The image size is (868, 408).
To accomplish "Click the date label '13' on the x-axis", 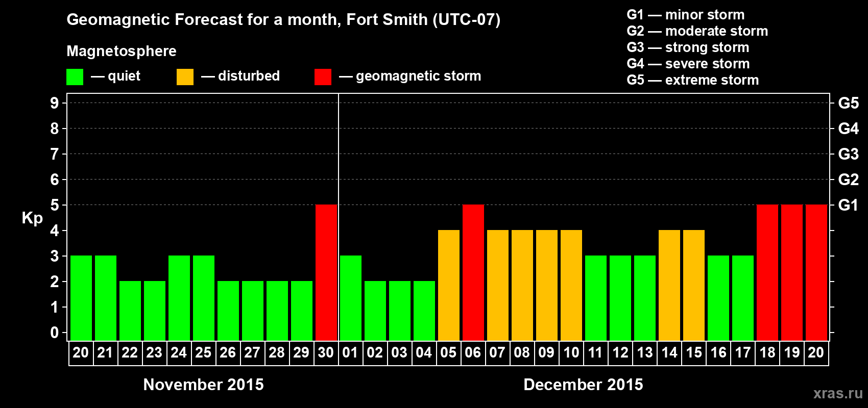I will pos(645,353).
